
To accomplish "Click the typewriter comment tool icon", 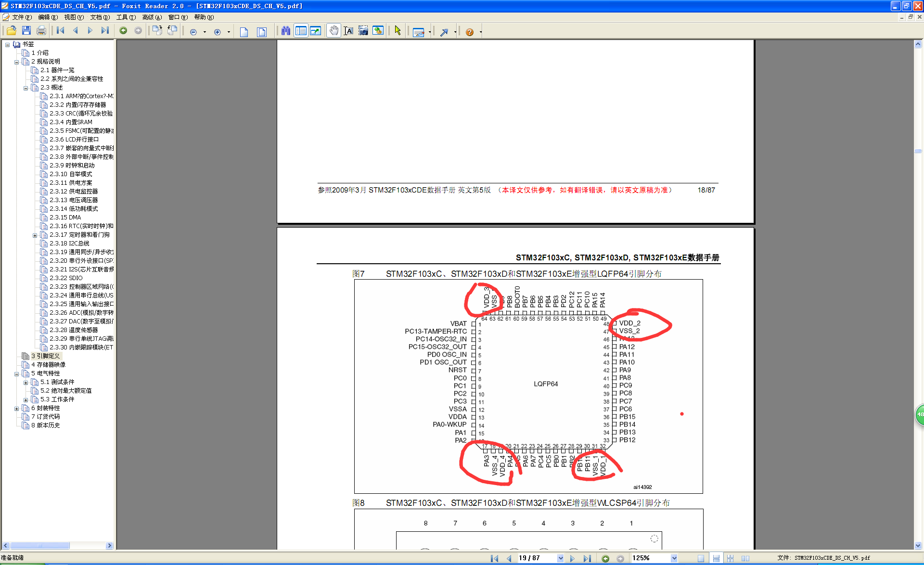I will (418, 32).
